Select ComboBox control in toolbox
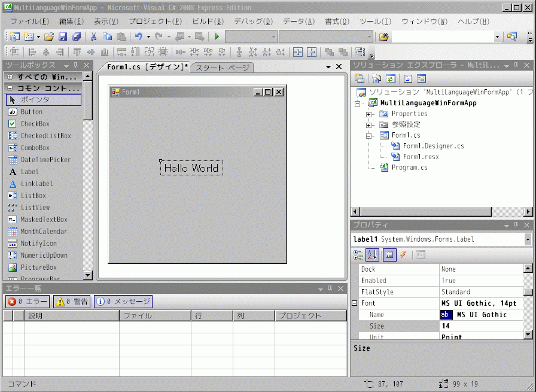 [x=44, y=148]
